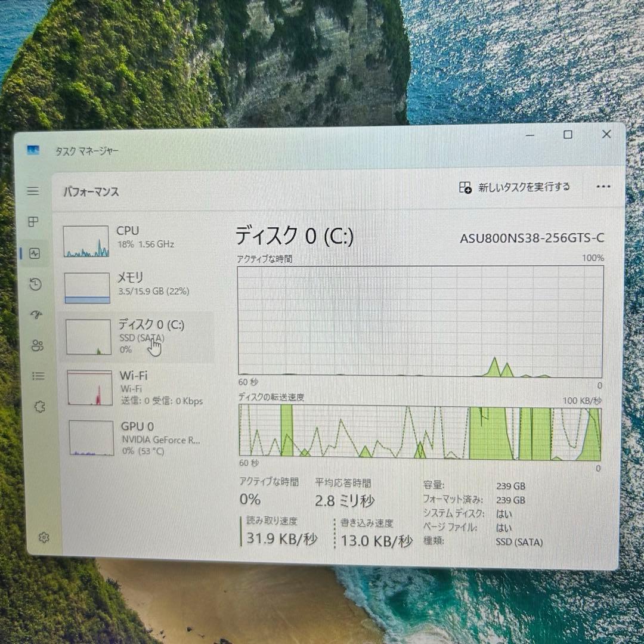Open the Users page

[x=33, y=346]
